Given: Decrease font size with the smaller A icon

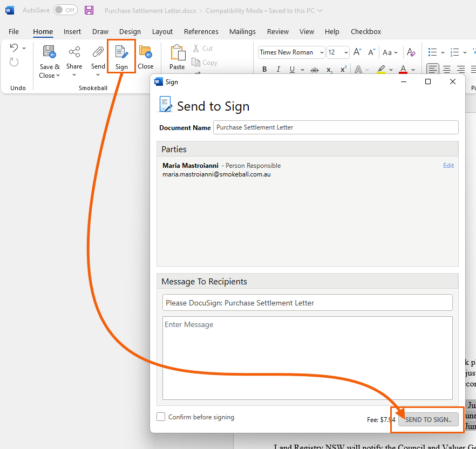Looking at the screenshot, I should [x=371, y=52].
